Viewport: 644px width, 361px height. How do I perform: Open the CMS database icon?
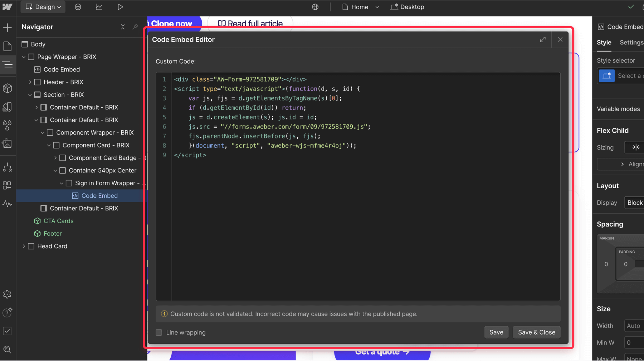coord(78,7)
